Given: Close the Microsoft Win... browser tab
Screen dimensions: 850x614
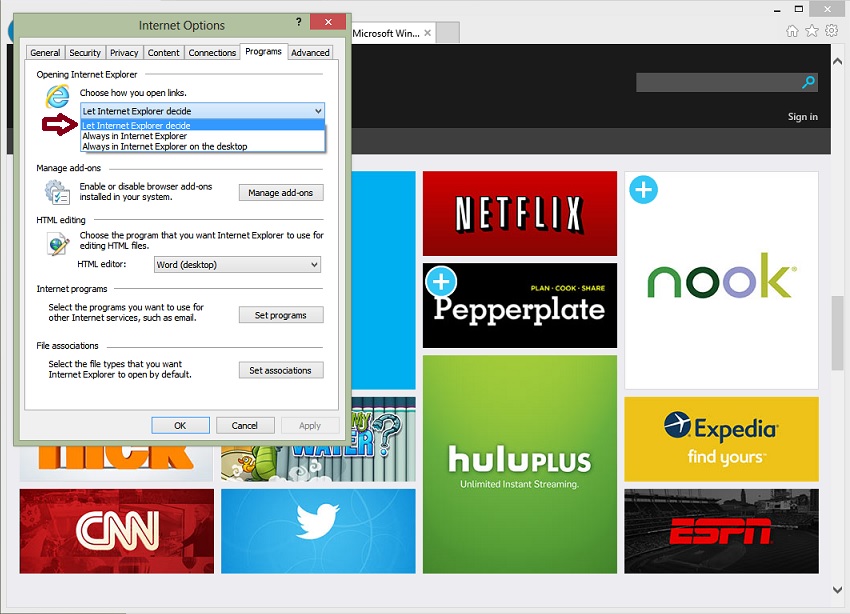Looking at the screenshot, I should point(428,33).
